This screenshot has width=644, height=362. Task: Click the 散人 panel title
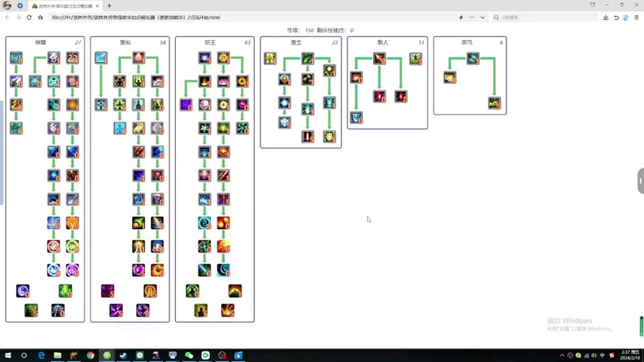(383, 42)
